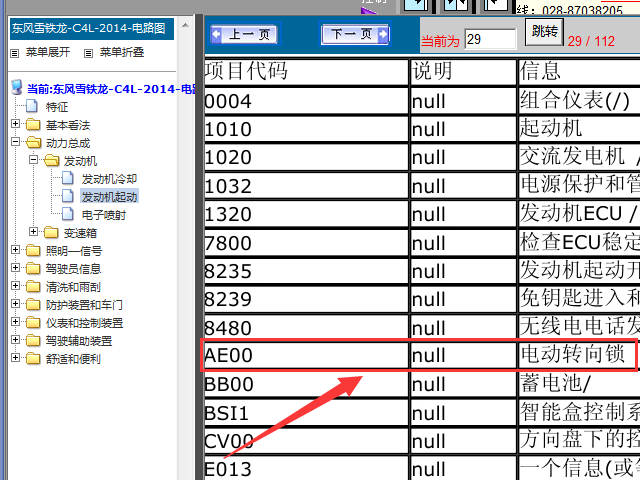Select the 舒适和便利 folder label
Screen dimensions: 640x480
pos(73,359)
